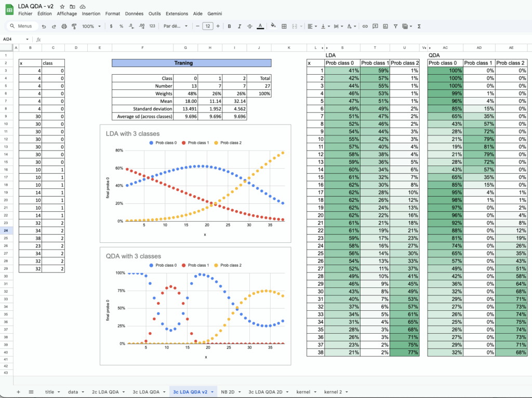532x398 pixels.
Task: Click the merge cells icon
Action: point(295,26)
